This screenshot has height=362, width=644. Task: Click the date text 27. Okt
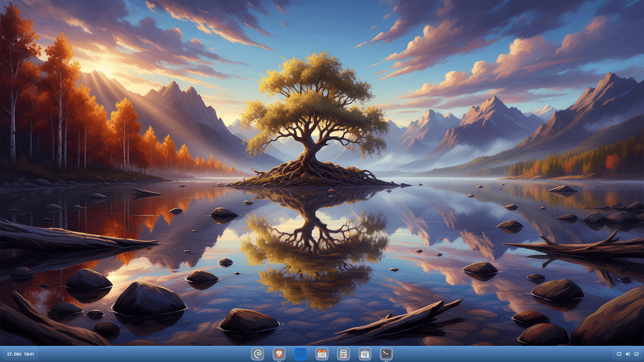(14, 354)
